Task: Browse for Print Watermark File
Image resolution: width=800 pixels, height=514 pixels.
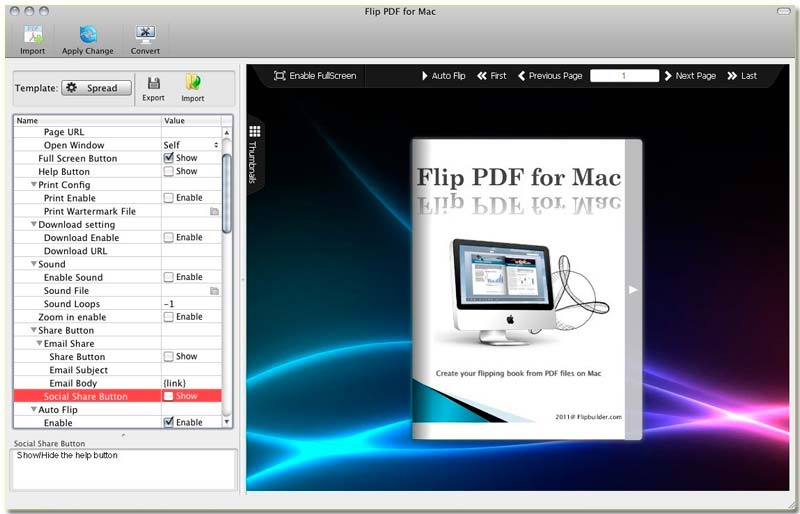Action: [x=215, y=211]
